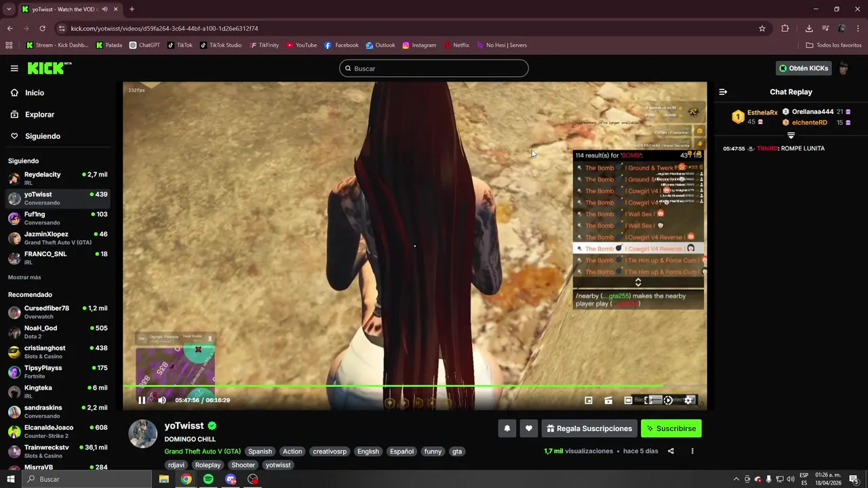
Task: Go back in the browser
Action: (9, 28)
